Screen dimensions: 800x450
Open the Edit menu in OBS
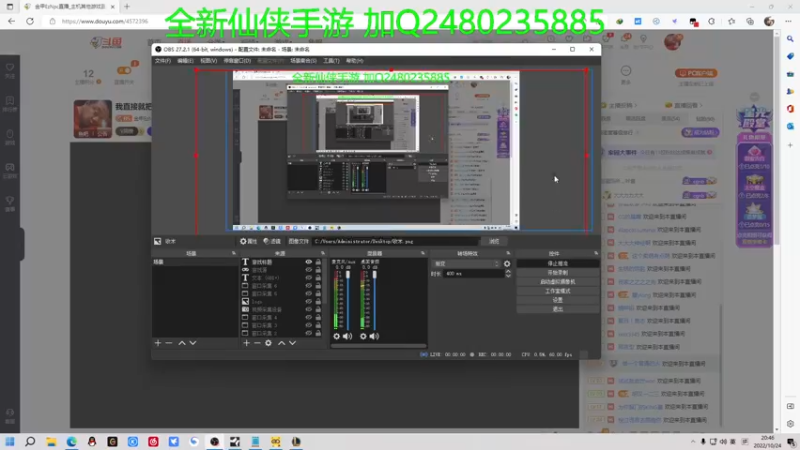click(185, 61)
